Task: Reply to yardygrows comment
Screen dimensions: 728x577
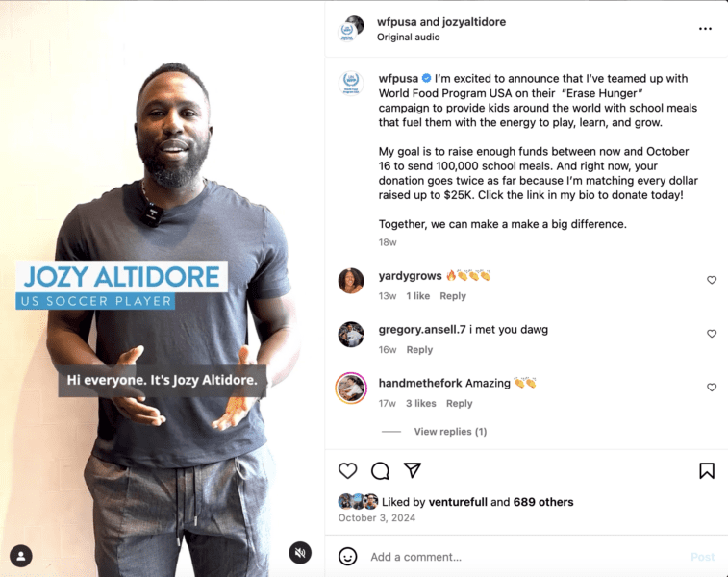Action: 453,296
